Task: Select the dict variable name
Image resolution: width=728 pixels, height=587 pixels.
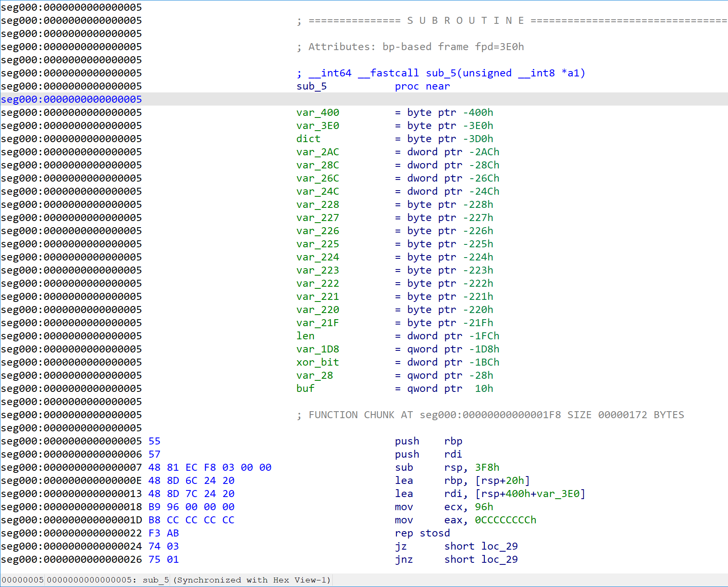Action: click(308, 139)
